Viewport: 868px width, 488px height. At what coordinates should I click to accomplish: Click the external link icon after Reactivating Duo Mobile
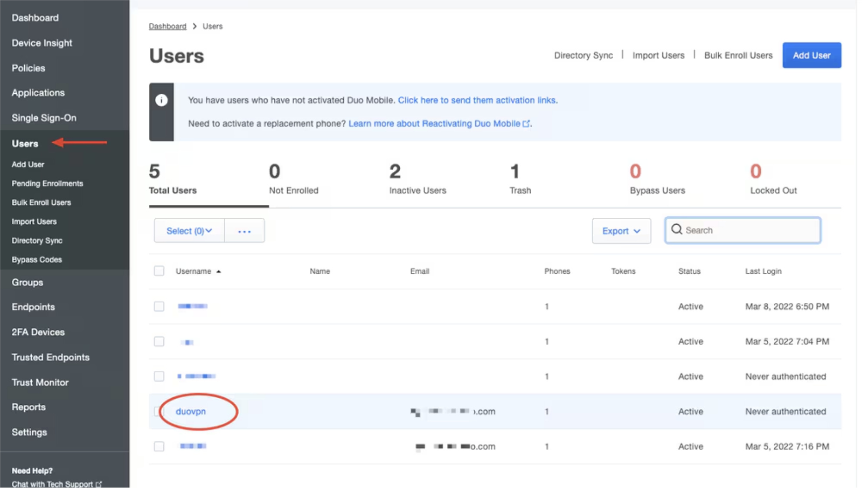tap(526, 124)
